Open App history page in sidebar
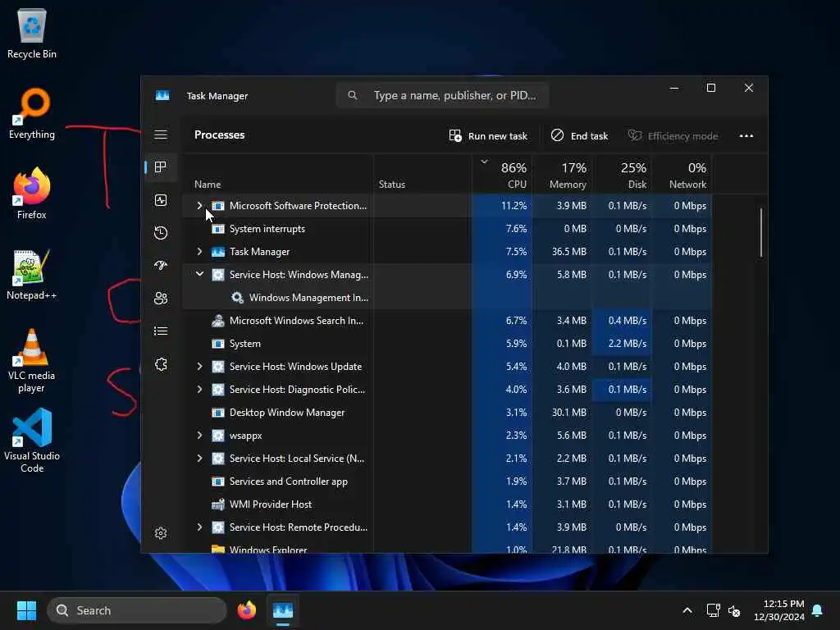Screen dimensions: 840x630 (x=161, y=233)
